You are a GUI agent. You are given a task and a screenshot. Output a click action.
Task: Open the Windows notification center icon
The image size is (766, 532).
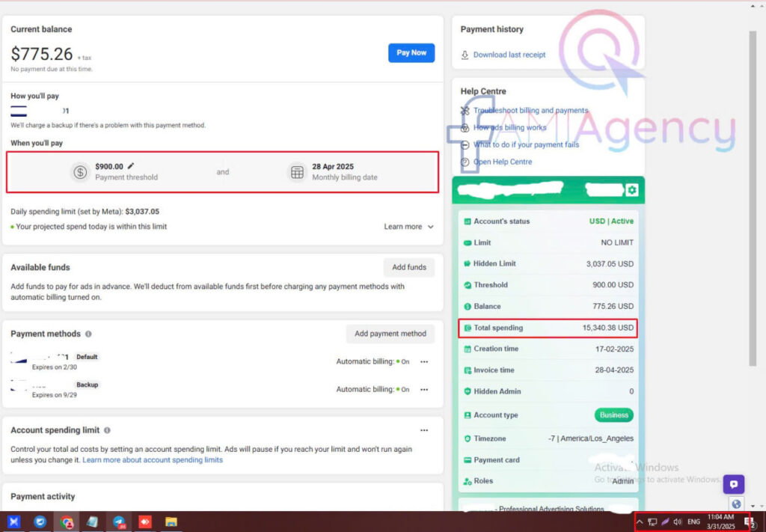(749, 523)
